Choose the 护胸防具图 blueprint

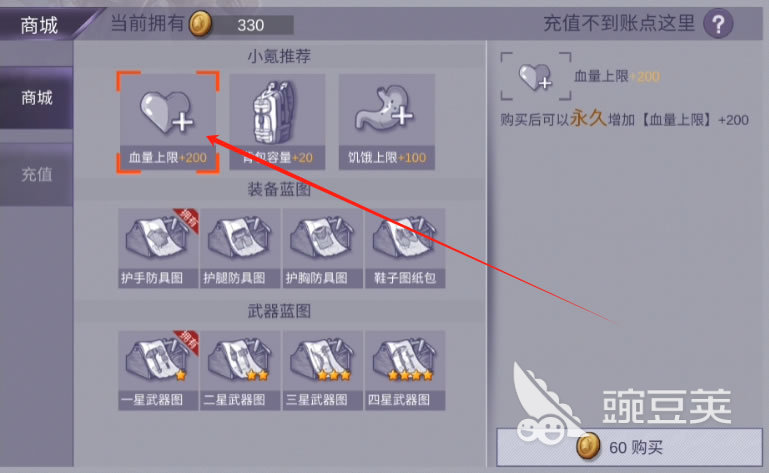(x=323, y=248)
